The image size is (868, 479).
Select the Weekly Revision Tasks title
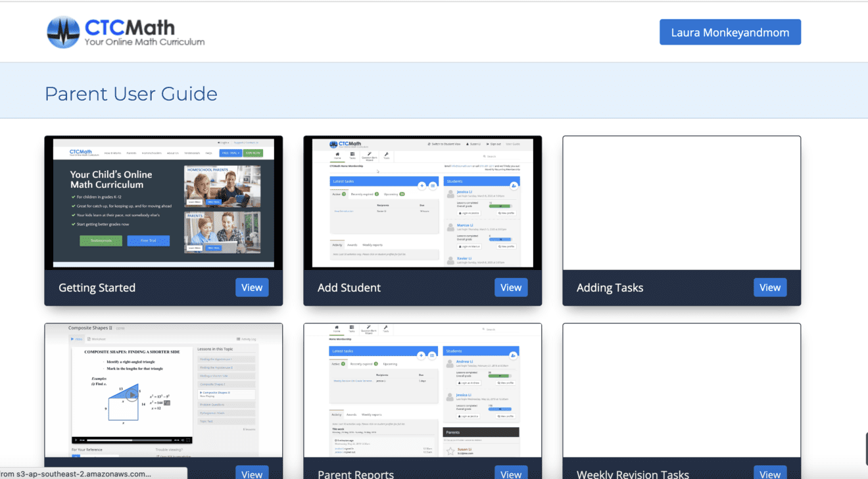pyautogui.click(x=633, y=474)
